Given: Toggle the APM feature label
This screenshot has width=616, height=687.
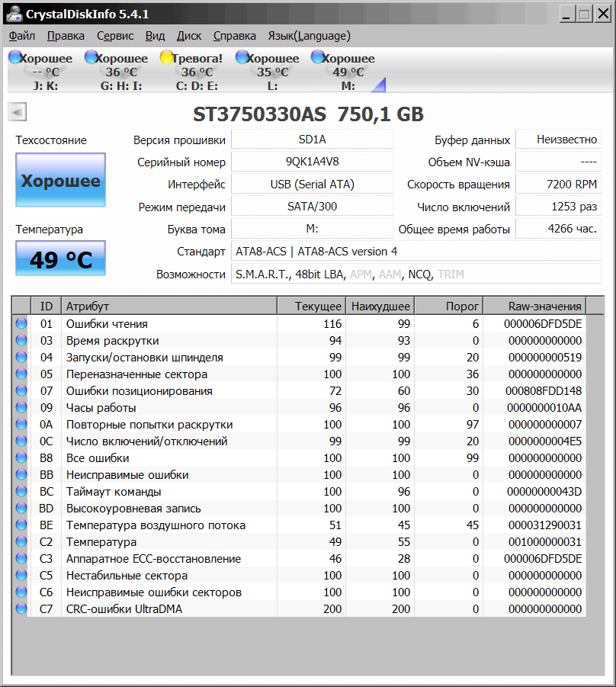Looking at the screenshot, I should 361,274.
